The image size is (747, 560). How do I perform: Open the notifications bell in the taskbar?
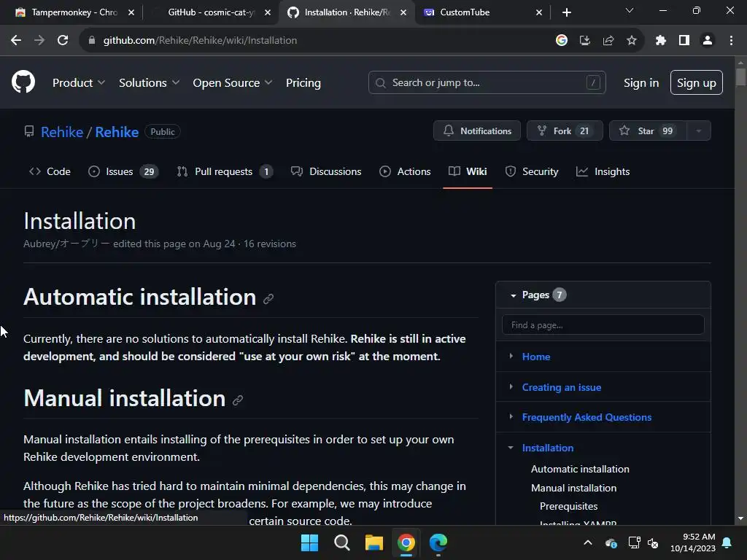point(727,542)
